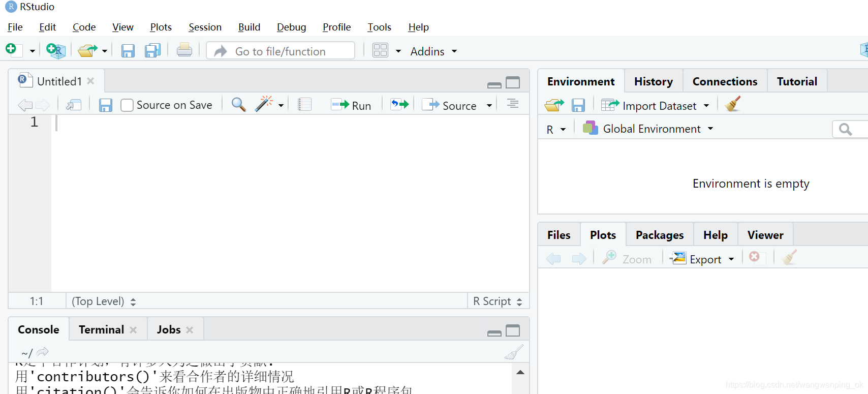The width and height of the screenshot is (868, 394).
Task: Show Untitled1 in new window
Action: [74, 105]
